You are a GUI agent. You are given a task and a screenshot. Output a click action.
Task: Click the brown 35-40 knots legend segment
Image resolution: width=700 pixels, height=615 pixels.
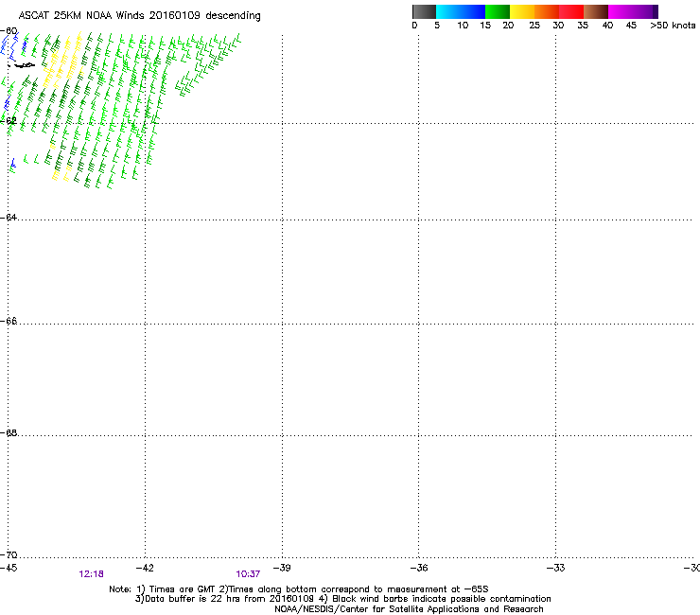point(596,11)
